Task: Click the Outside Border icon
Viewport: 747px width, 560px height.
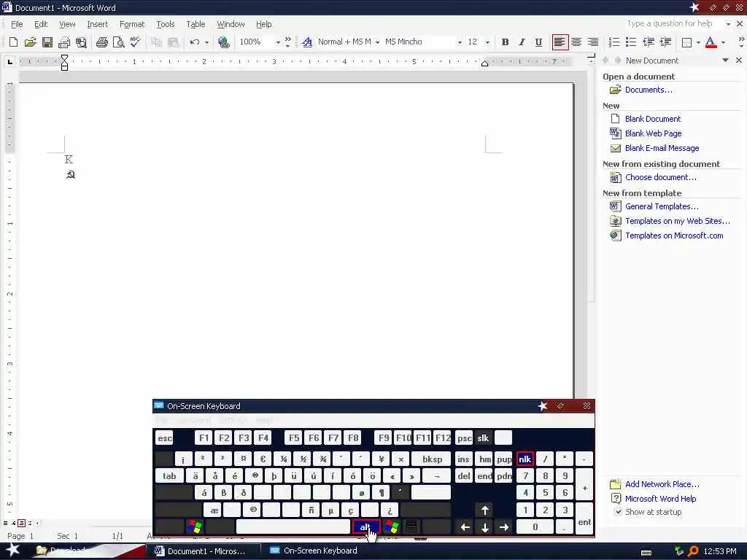Action: [686, 42]
